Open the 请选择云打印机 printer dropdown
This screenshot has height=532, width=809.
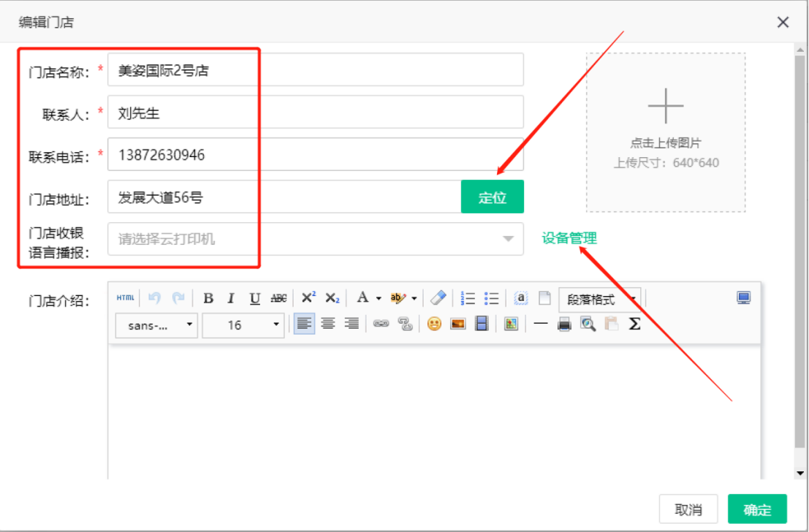pos(315,239)
